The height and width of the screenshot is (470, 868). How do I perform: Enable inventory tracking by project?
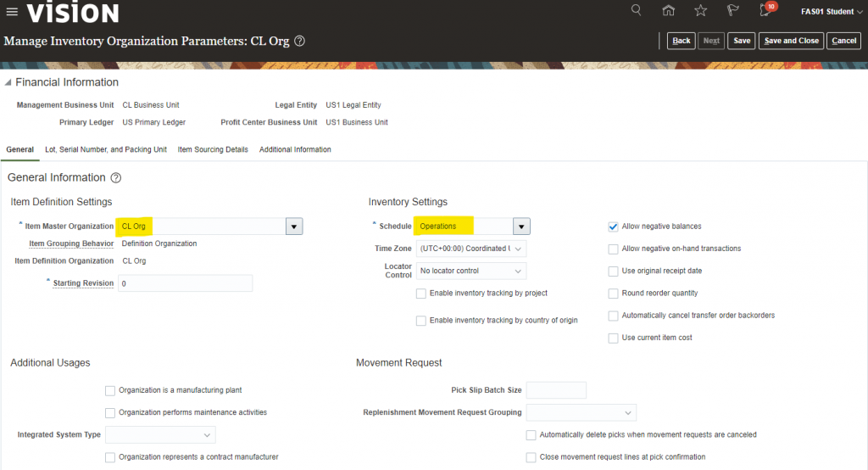(421, 294)
